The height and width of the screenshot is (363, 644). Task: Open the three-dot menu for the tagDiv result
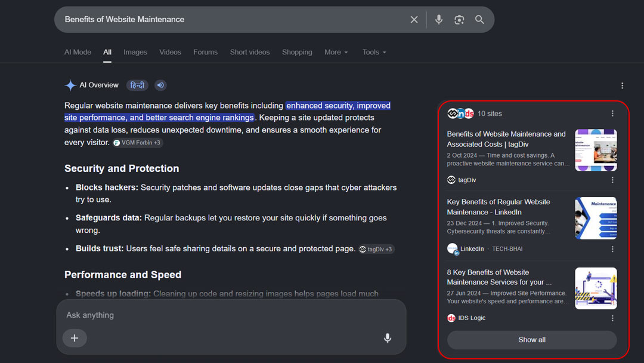coord(612,180)
